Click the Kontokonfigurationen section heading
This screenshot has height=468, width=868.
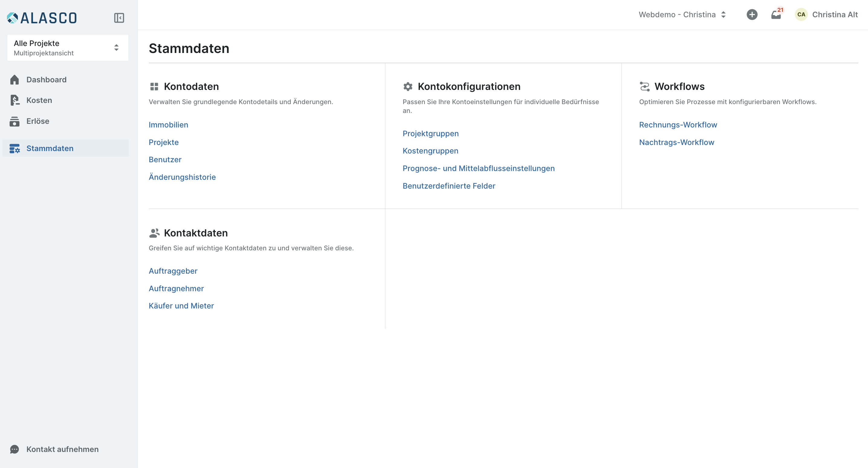tap(469, 87)
